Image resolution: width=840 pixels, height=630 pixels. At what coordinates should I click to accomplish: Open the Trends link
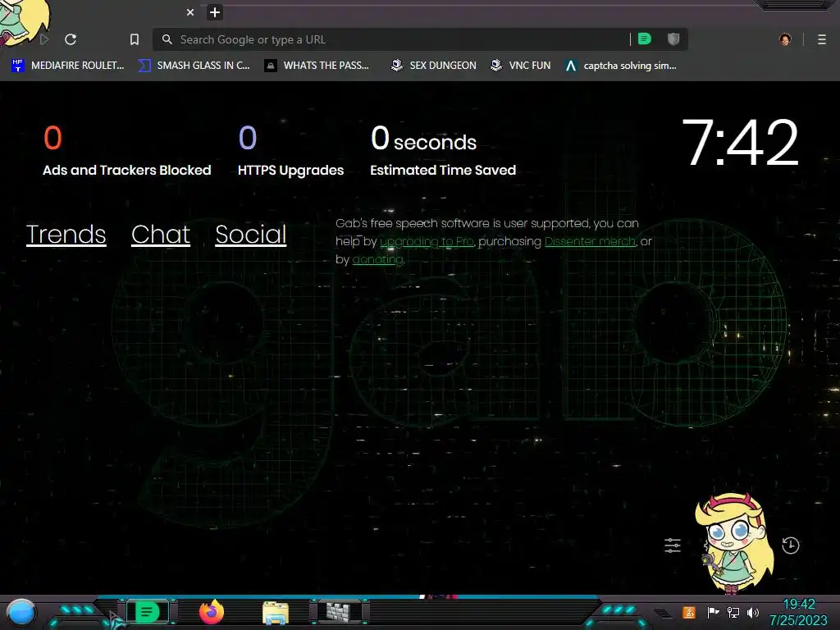click(x=66, y=234)
